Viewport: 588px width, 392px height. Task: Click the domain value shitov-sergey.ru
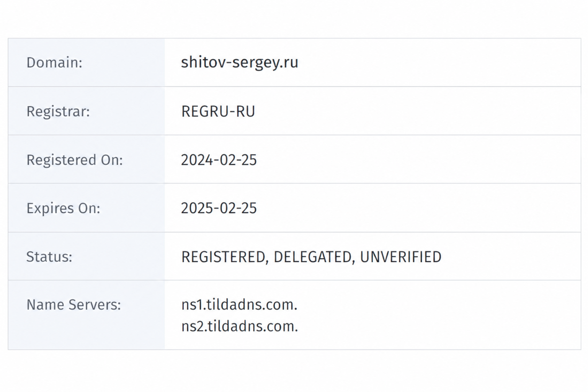point(240,62)
